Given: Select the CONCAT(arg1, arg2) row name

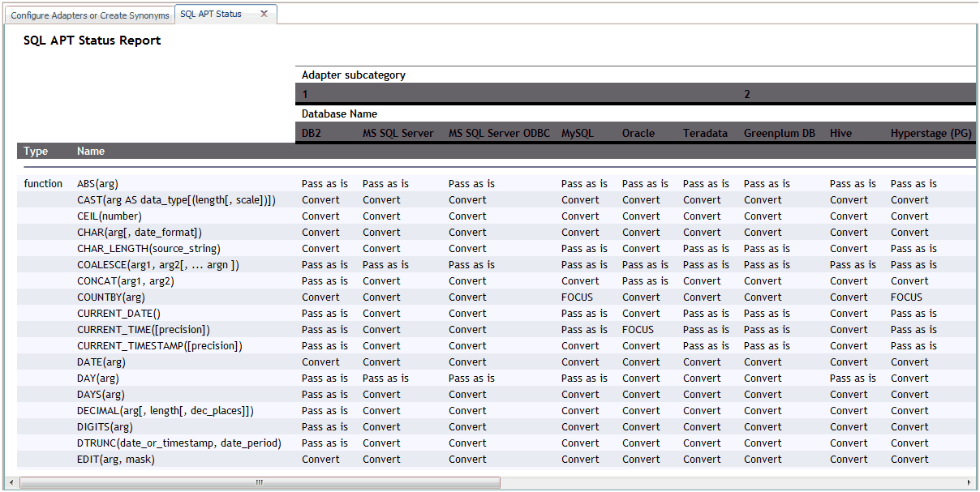Looking at the screenshot, I should pyautogui.click(x=126, y=280).
